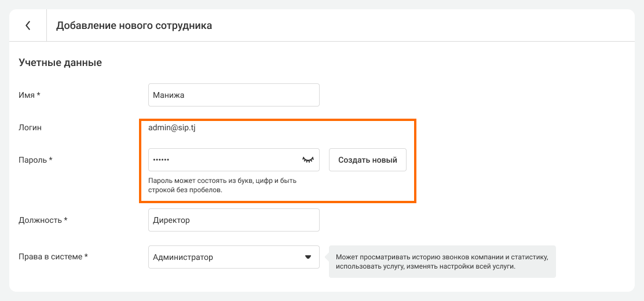Click the Добавление нового сотрудника page title
This screenshot has height=301, width=644.
coord(134,25)
